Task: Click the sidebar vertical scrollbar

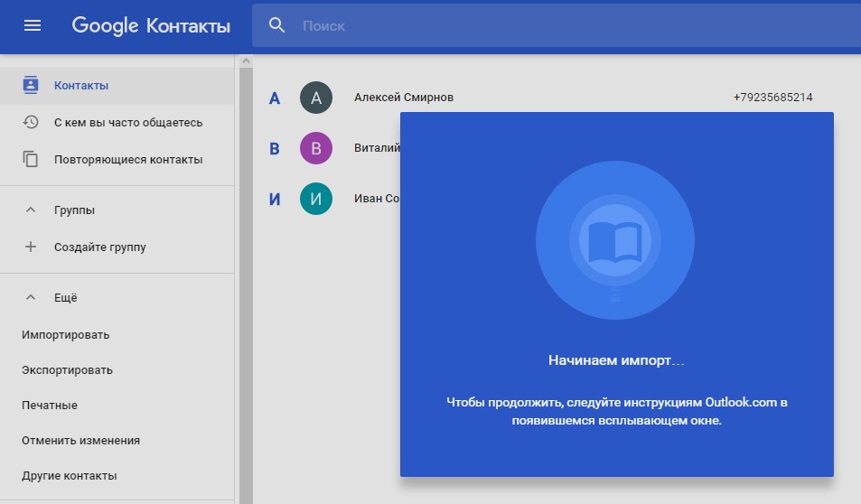Action: [245, 271]
